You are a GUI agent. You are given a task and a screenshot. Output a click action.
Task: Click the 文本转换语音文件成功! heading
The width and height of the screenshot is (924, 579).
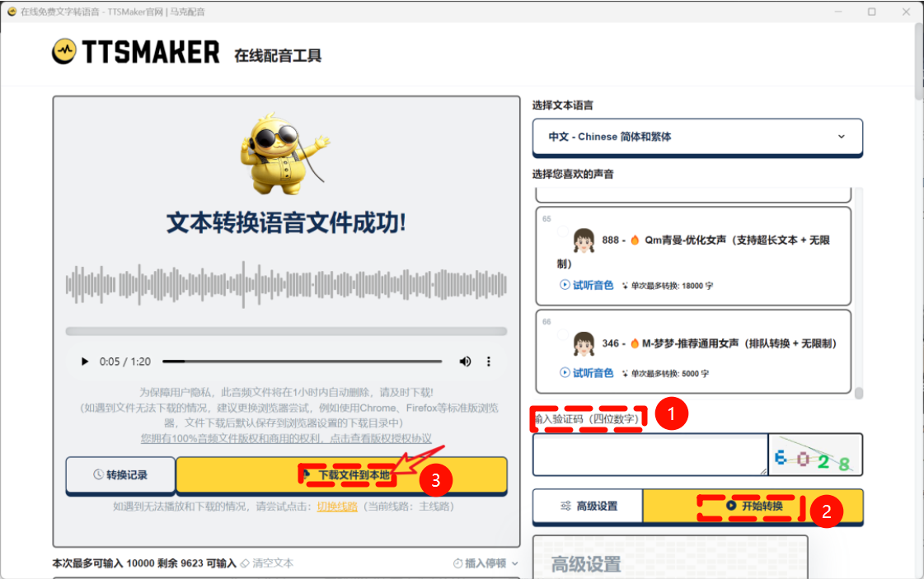(x=286, y=222)
